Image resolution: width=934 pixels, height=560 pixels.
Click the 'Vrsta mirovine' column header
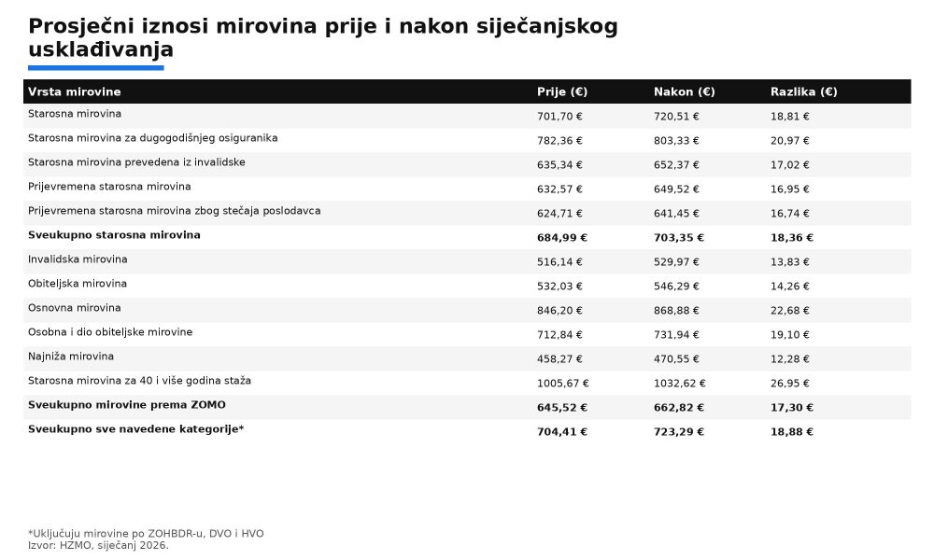(x=75, y=91)
